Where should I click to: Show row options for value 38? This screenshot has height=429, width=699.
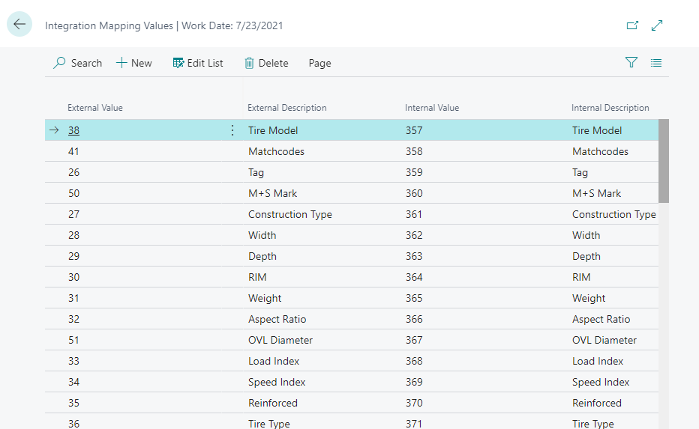pos(232,130)
